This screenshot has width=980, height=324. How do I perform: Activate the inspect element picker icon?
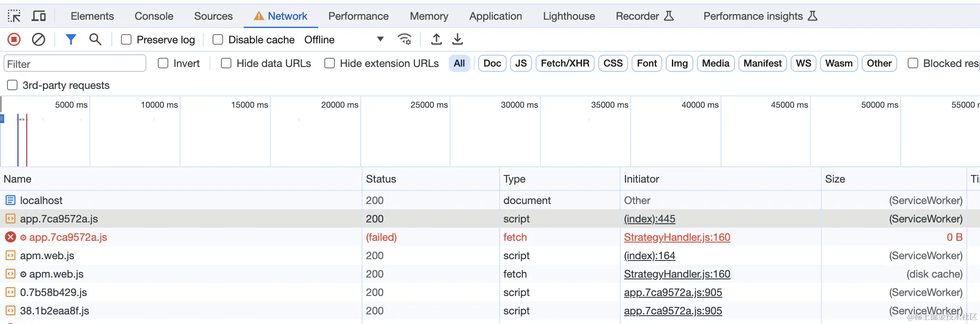pos(14,16)
